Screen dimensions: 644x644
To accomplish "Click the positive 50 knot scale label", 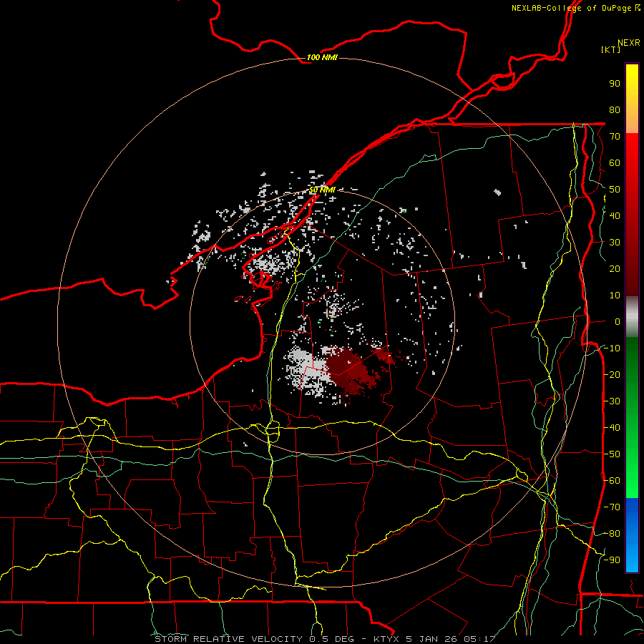I will (615, 190).
